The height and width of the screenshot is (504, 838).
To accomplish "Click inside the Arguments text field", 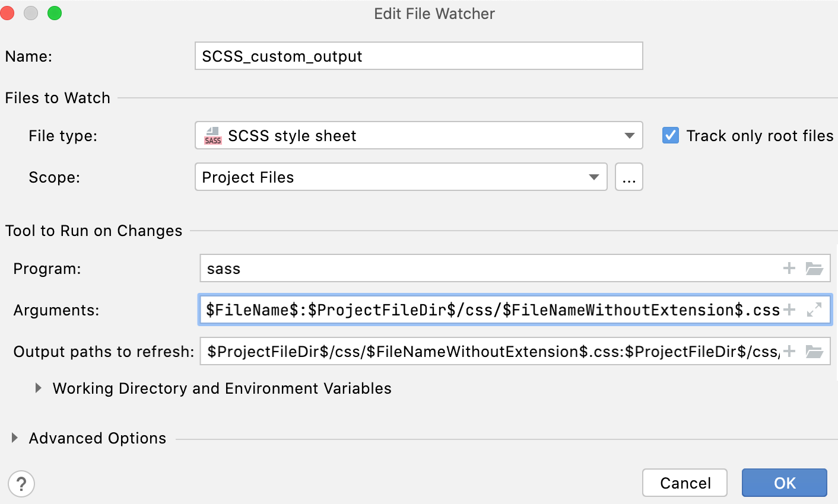I will [475, 310].
